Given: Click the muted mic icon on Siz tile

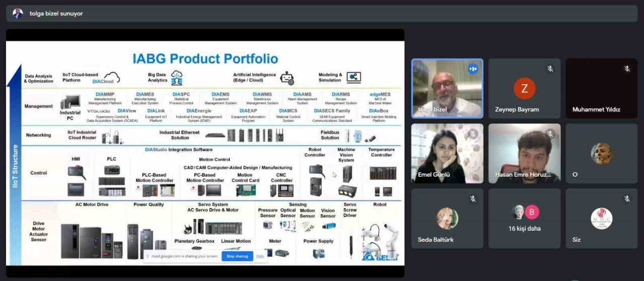Looking at the screenshot, I should click(x=627, y=199).
